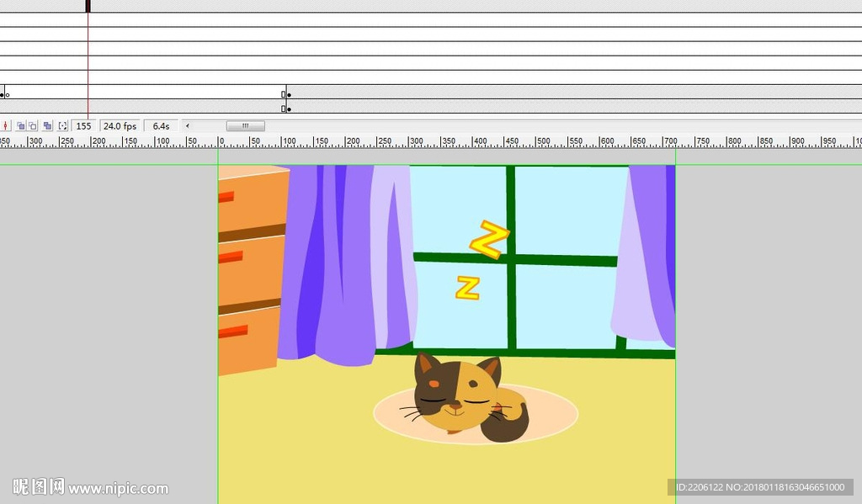Click the 6.4s elapsed time value

pyautogui.click(x=161, y=126)
